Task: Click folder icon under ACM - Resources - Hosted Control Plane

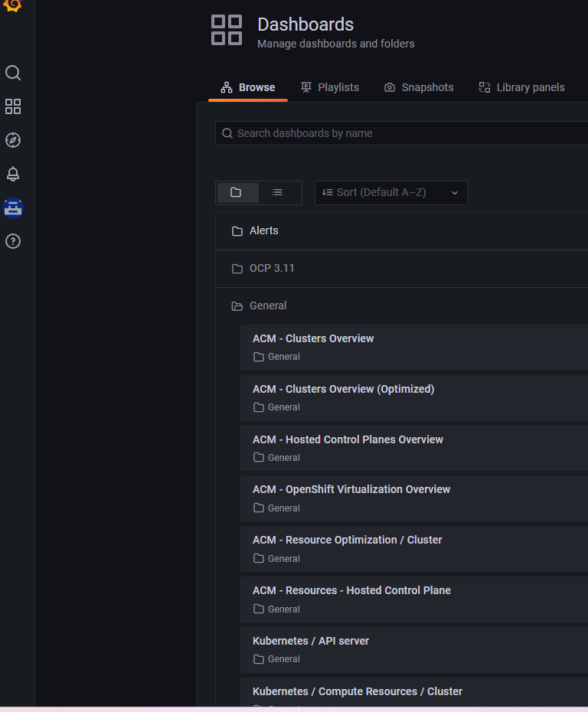Action: (x=259, y=609)
